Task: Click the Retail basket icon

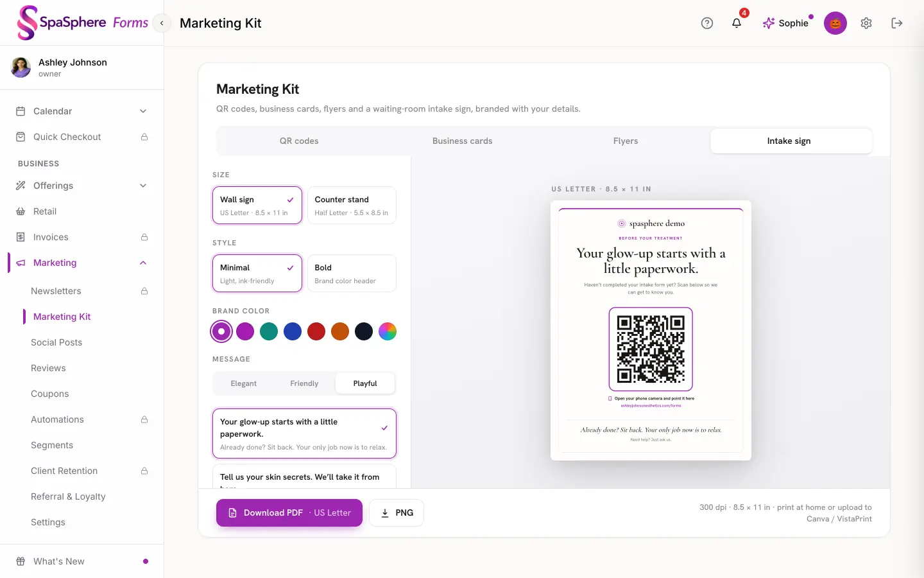Action: click(x=21, y=211)
